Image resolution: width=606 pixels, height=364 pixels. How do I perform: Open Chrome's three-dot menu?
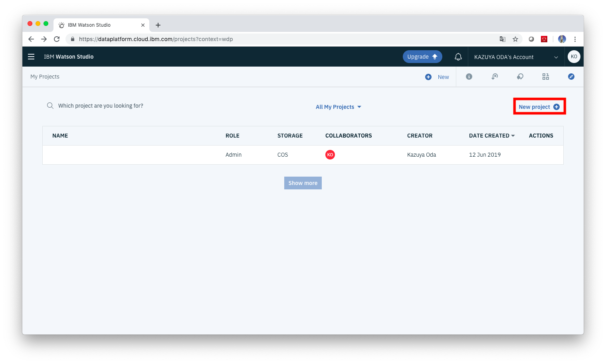(575, 39)
